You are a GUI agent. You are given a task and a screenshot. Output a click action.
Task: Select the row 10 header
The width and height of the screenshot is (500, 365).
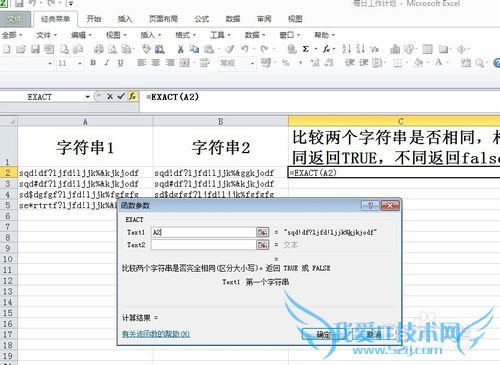click(8, 259)
